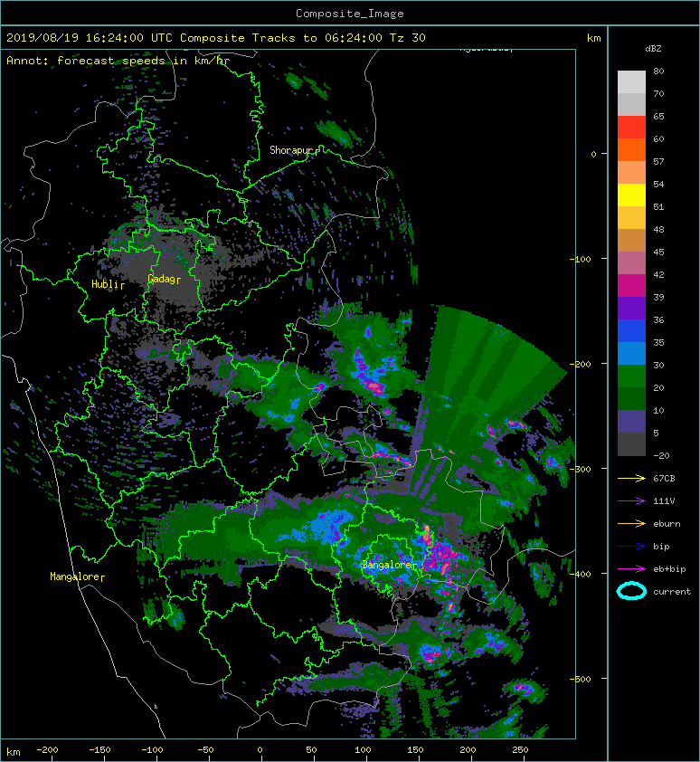The width and height of the screenshot is (700, 762).
Task: Click the Shorapur city label
Action: 292,150
